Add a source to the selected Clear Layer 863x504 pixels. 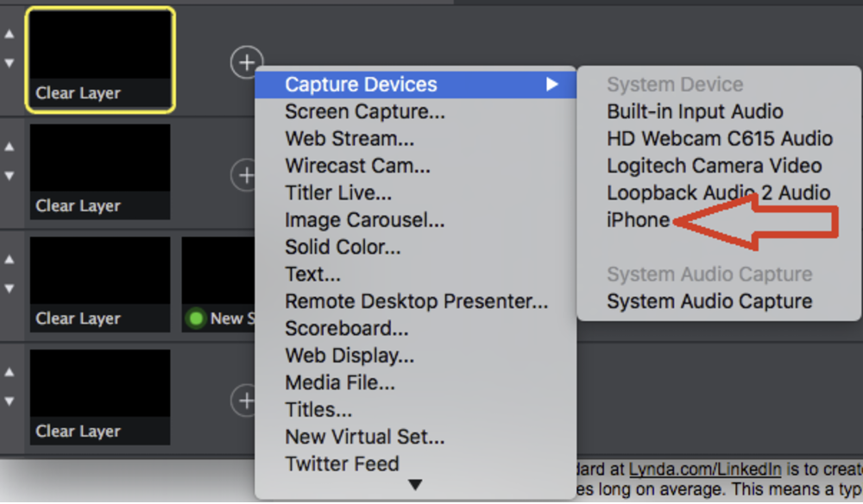(247, 62)
